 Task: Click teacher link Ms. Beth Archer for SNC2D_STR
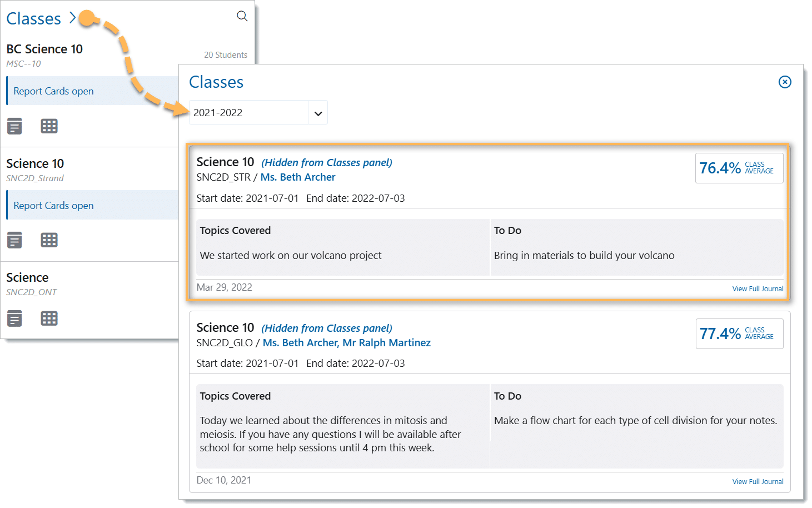(x=298, y=177)
